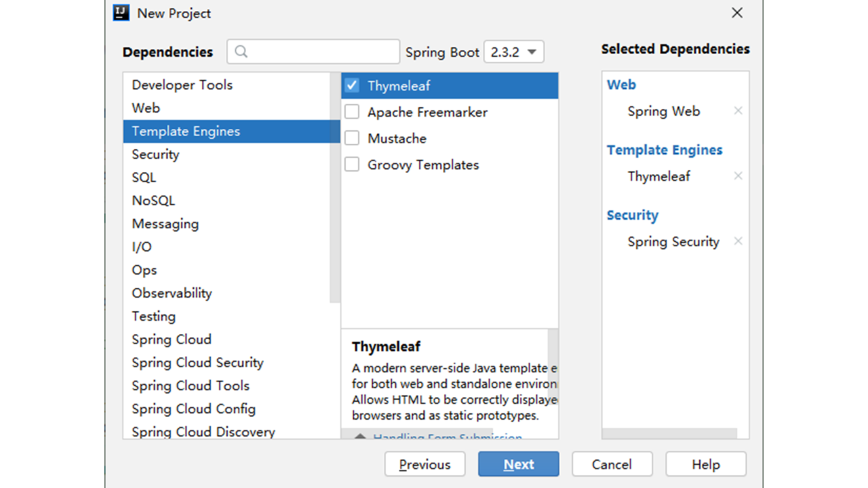Cancel the New Project wizard

(x=612, y=464)
